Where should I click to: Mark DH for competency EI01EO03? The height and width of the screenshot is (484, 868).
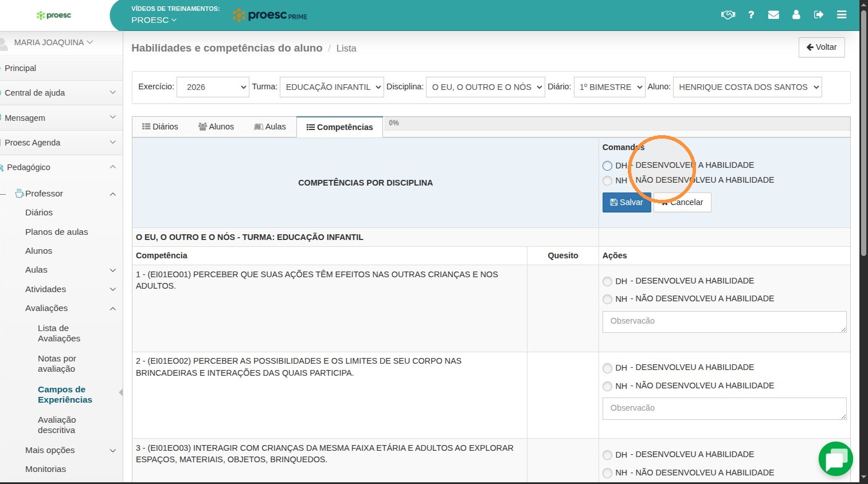click(607, 455)
